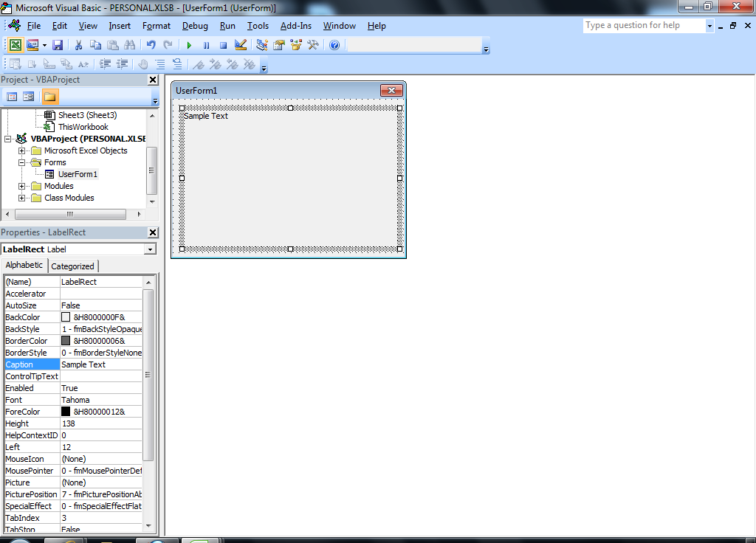Open the Tools menu
Image resolution: width=756 pixels, height=543 pixels.
click(258, 26)
